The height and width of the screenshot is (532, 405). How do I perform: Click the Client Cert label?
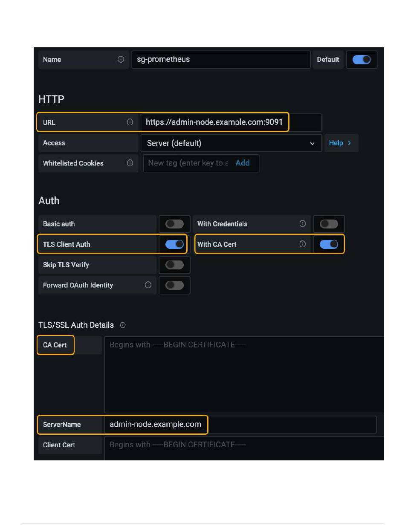click(59, 445)
